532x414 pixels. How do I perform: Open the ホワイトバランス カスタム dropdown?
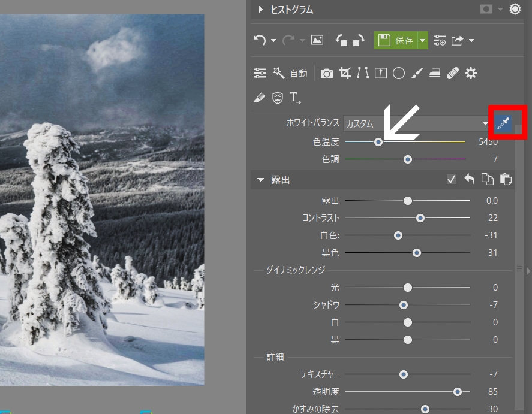click(417, 123)
